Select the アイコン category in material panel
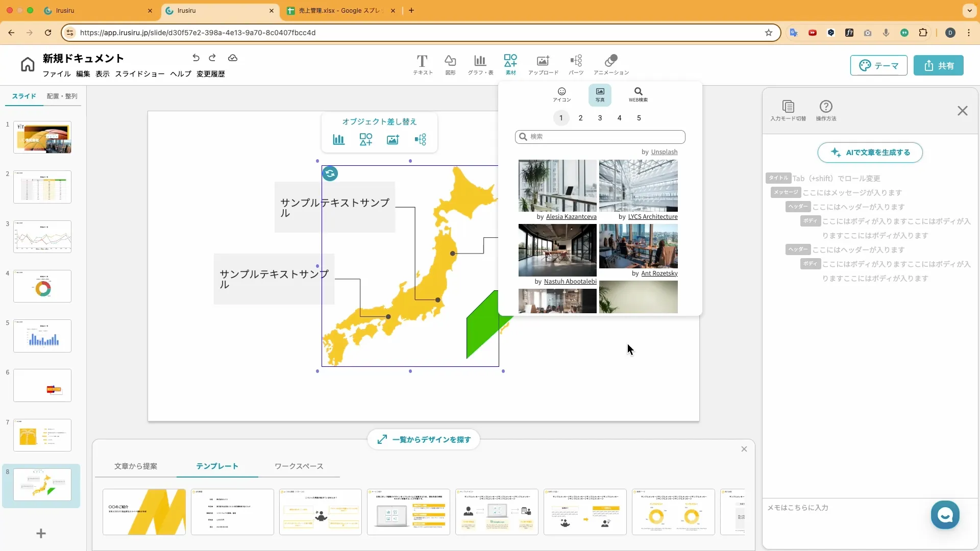This screenshot has height=551, width=980. click(561, 95)
